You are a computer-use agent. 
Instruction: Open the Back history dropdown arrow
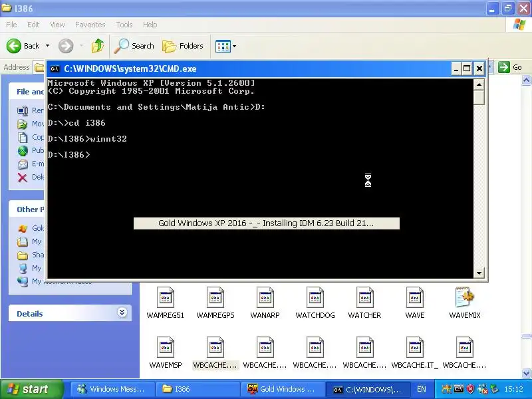pyautogui.click(x=47, y=45)
